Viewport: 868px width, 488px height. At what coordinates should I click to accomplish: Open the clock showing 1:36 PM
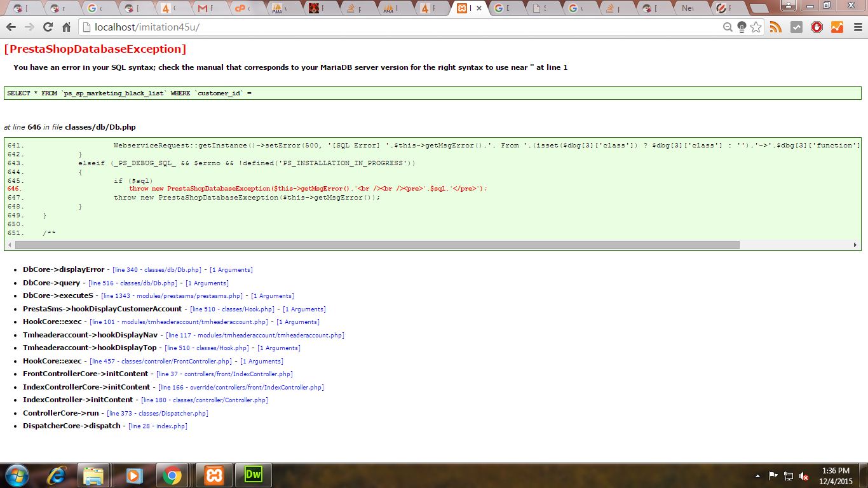(836, 476)
